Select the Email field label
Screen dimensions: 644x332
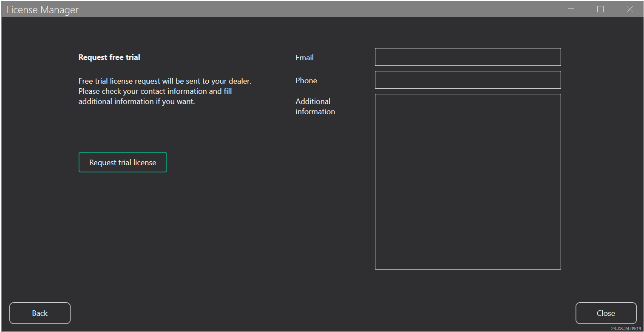pyautogui.click(x=304, y=58)
